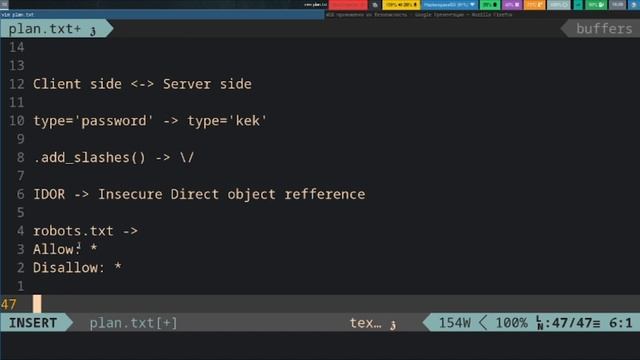640x360 pixels.
Task: Select the Firefox window title in taskbar
Action: click(419, 15)
